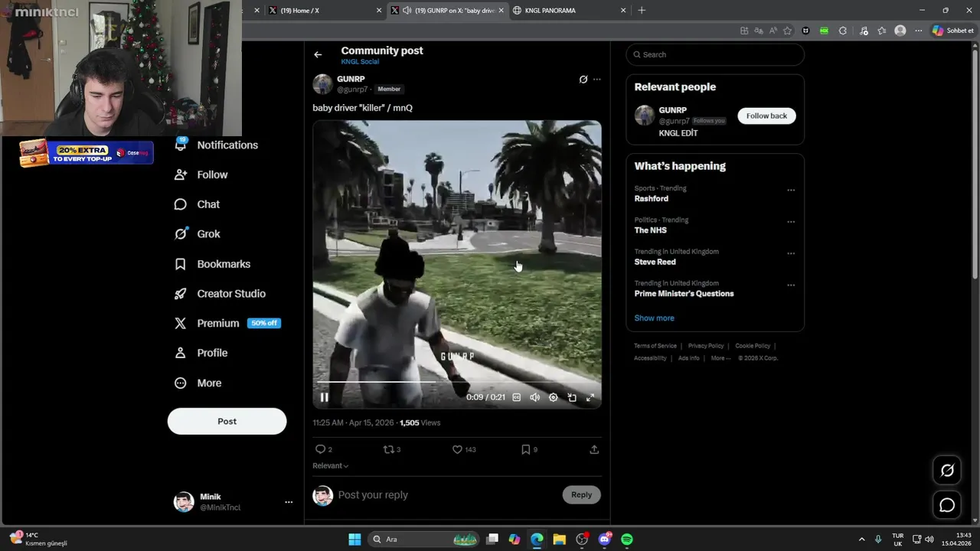The image size is (980, 551).
Task: Close the GUNRP on X tab
Action: (x=501, y=10)
